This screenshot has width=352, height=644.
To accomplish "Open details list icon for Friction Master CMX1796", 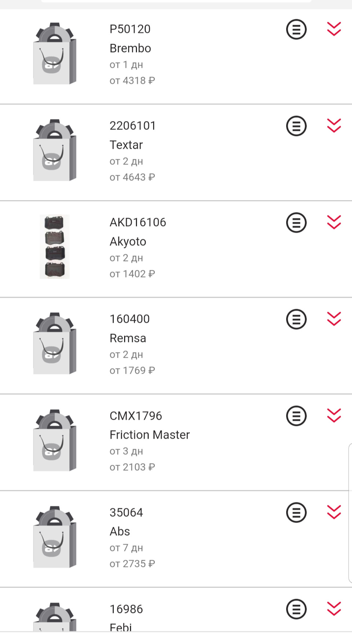I will (296, 416).
